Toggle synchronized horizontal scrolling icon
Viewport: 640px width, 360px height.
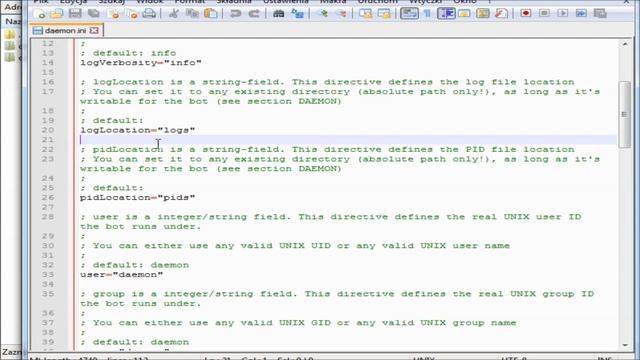(x=384, y=13)
